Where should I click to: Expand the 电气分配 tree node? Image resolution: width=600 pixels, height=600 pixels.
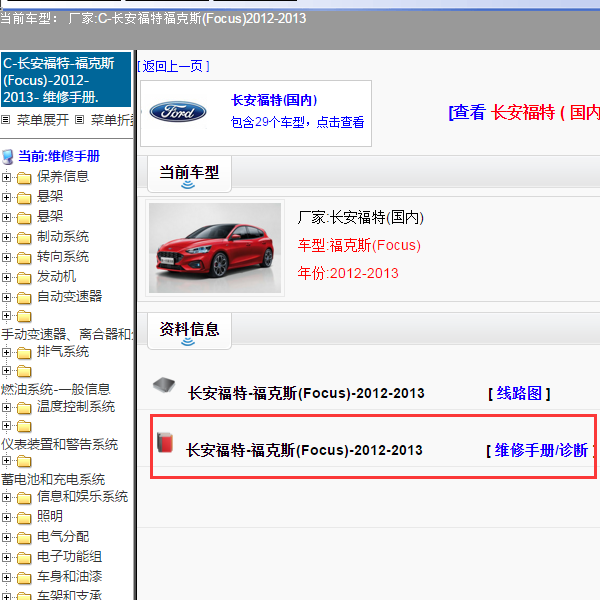tap(6, 537)
